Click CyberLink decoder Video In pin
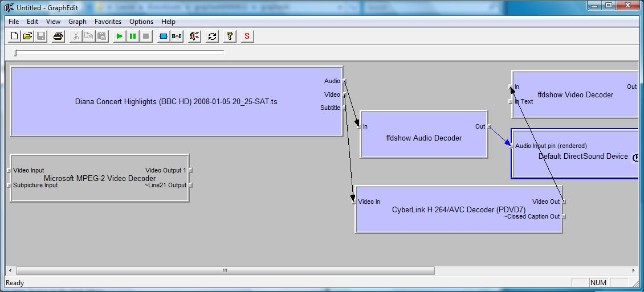 click(x=353, y=201)
